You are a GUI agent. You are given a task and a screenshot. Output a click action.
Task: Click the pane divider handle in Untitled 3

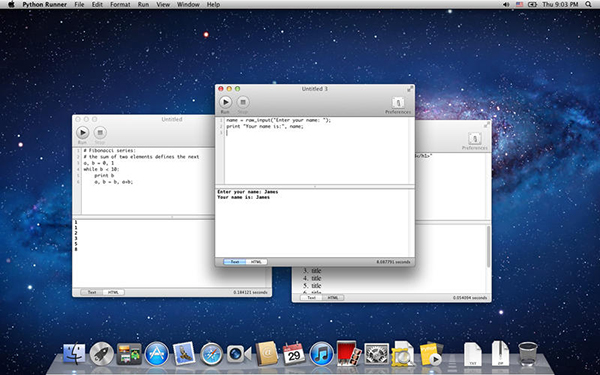(x=315, y=187)
